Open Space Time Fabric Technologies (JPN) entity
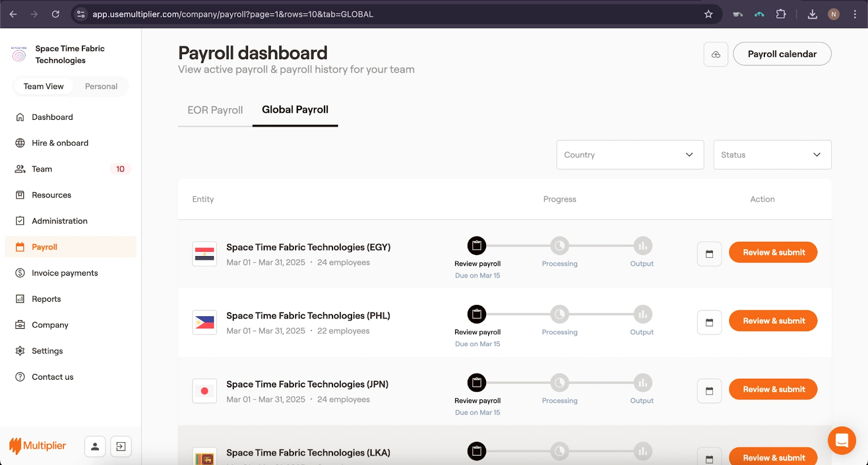 307,384
